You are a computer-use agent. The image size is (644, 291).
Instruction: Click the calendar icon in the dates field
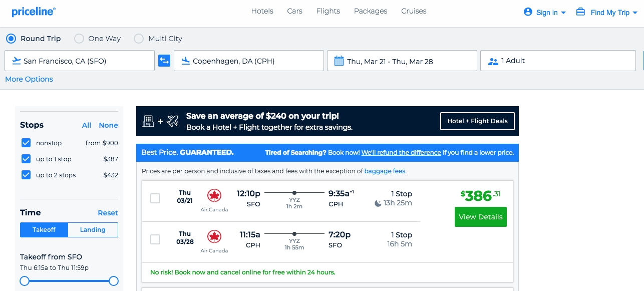pos(339,61)
